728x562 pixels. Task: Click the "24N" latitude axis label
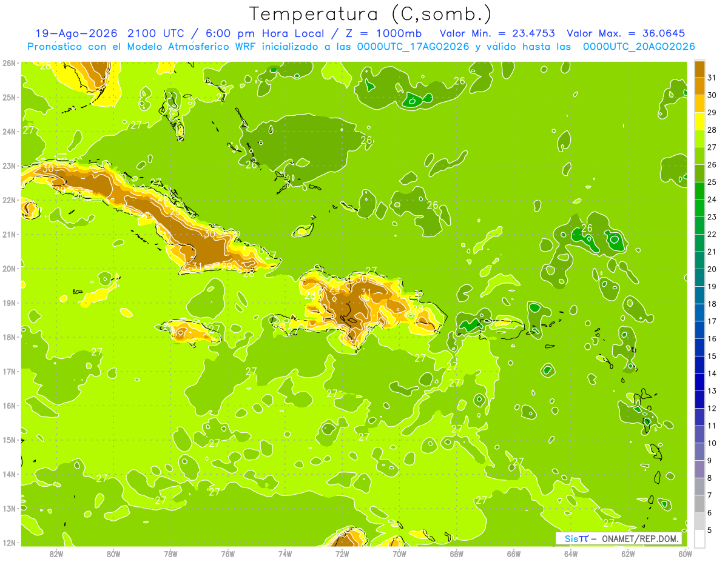(9, 131)
